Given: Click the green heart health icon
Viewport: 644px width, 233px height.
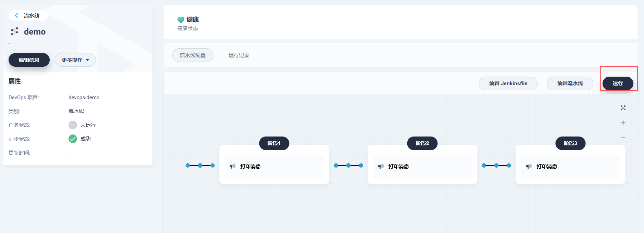Looking at the screenshot, I should (x=181, y=20).
